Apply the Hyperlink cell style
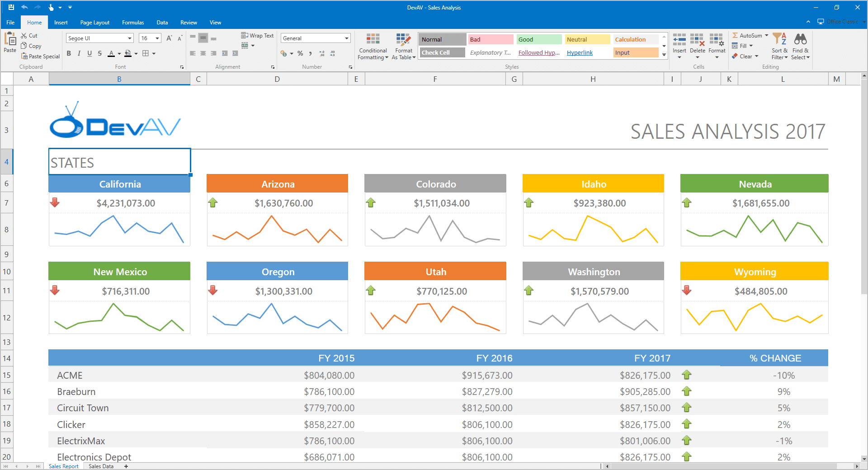868x470 pixels. pos(580,53)
